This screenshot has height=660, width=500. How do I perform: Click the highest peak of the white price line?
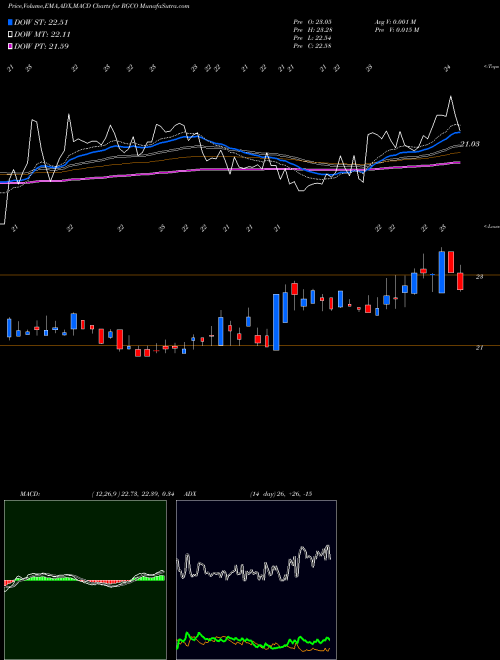(x=451, y=97)
